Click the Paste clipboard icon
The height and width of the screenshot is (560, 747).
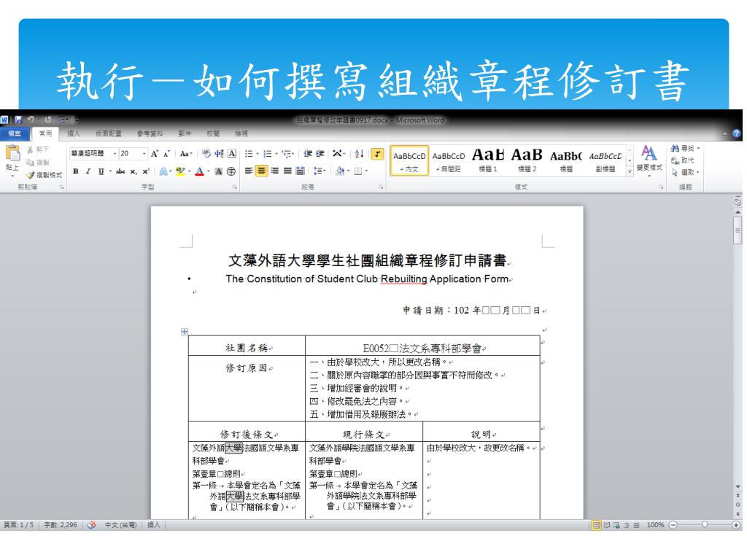pos(13,153)
